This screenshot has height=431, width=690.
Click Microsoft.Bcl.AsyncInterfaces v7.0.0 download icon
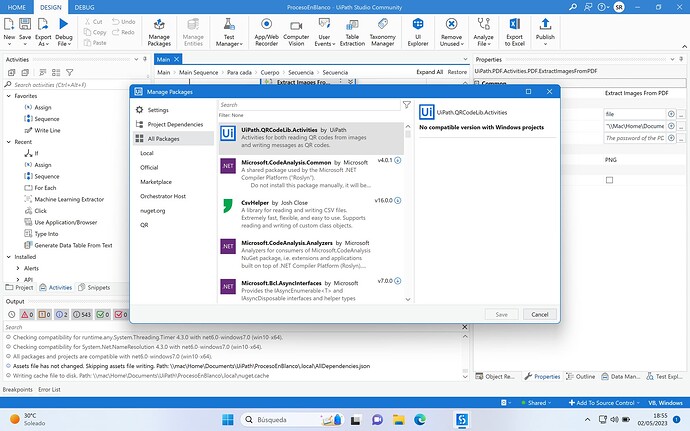pyautogui.click(x=398, y=281)
